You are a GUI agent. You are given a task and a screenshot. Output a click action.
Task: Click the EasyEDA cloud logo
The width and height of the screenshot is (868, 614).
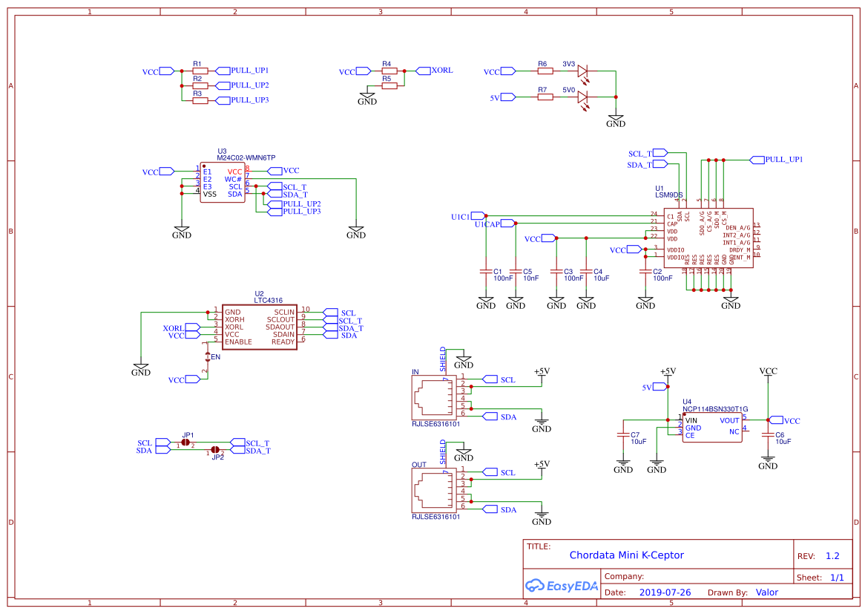point(536,586)
